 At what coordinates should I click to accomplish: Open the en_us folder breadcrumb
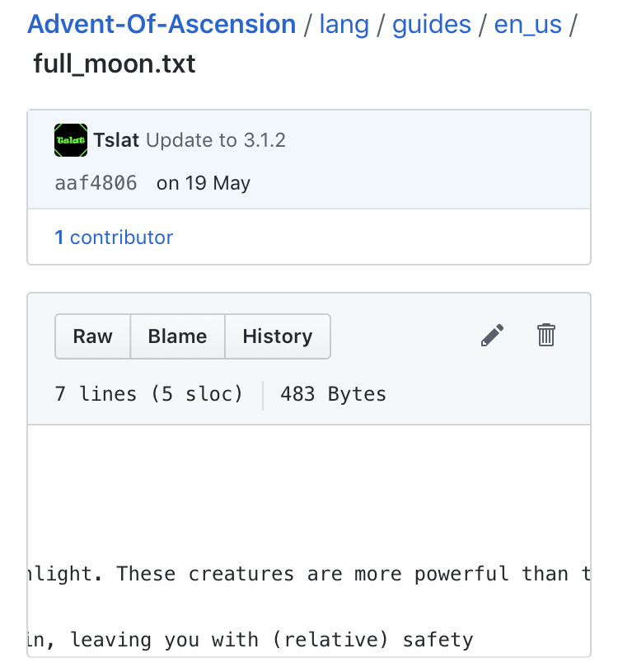click(527, 24)
